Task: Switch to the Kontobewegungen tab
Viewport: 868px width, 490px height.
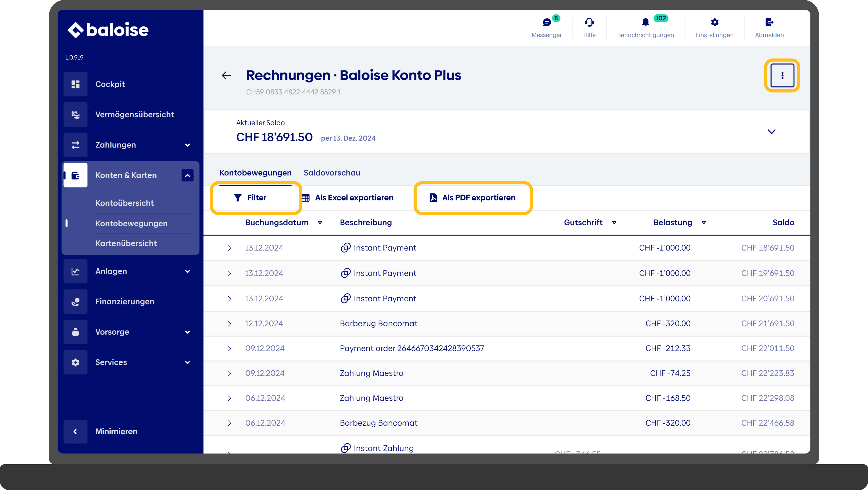Action: pyautogui.click(x=255, y=173)
